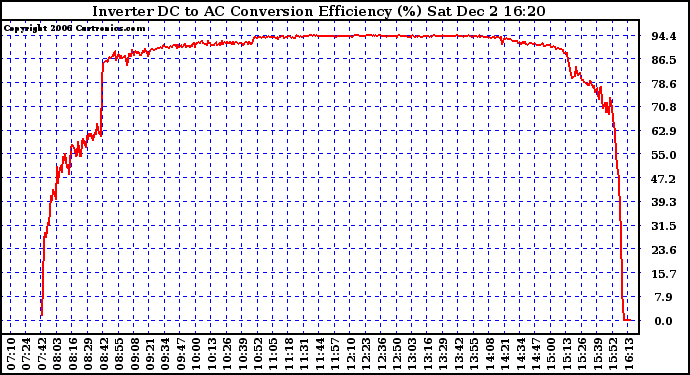This screenshot has height=375, width=690.
Task: Click the 31.5 y-axis label
Action: pos(664,226)
